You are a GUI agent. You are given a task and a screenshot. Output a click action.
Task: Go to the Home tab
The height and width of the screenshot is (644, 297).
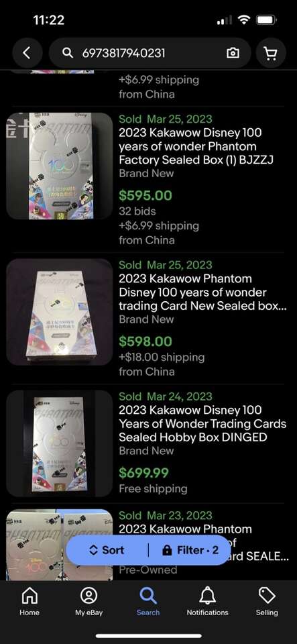tap(29, 601)
